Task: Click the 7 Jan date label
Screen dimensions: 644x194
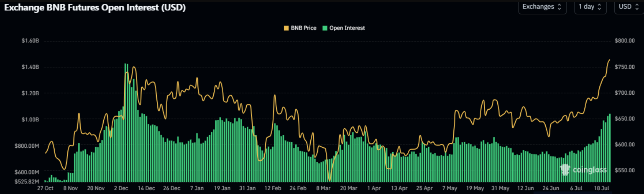Action: coord(197,189)
